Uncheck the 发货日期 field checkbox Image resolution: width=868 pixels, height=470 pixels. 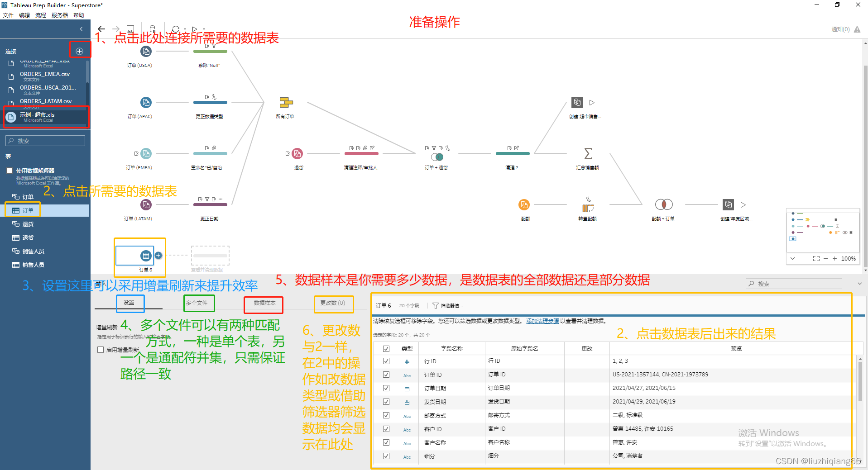(386, 402)
